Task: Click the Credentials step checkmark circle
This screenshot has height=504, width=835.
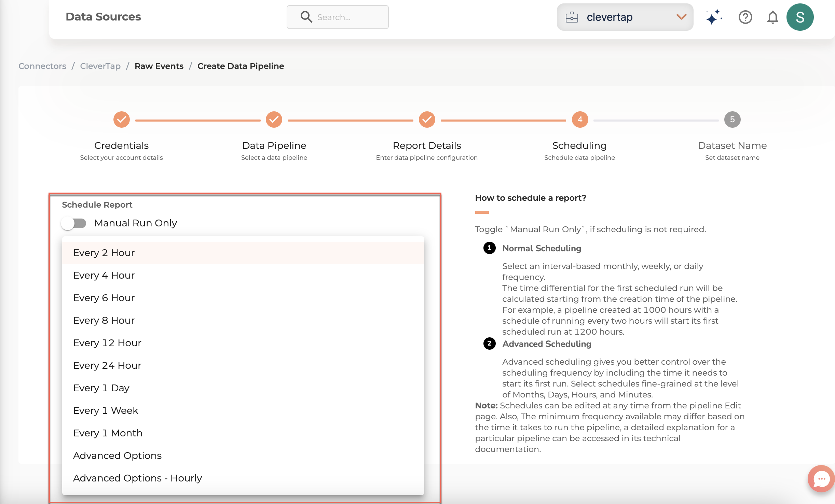Action: 121,120
